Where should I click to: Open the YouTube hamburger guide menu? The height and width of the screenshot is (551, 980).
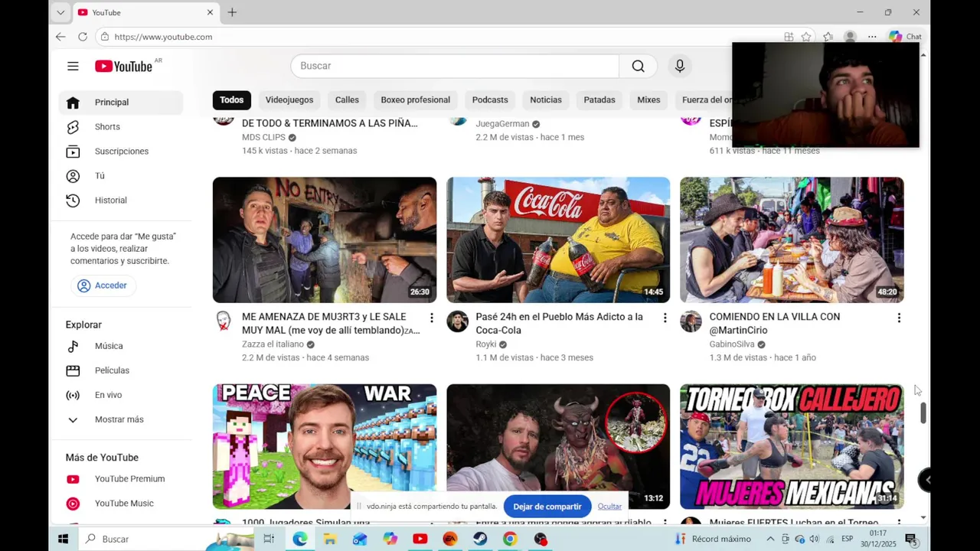pos(73,66)
